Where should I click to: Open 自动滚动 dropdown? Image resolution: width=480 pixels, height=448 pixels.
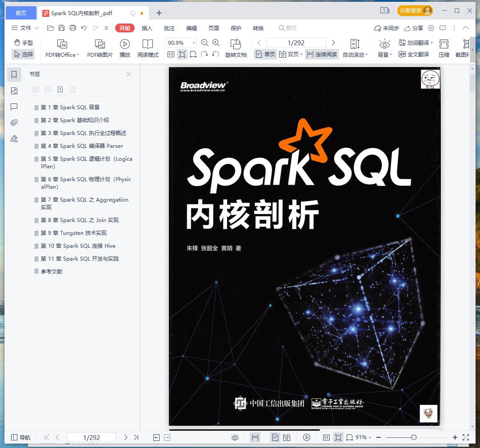point(355,48)
